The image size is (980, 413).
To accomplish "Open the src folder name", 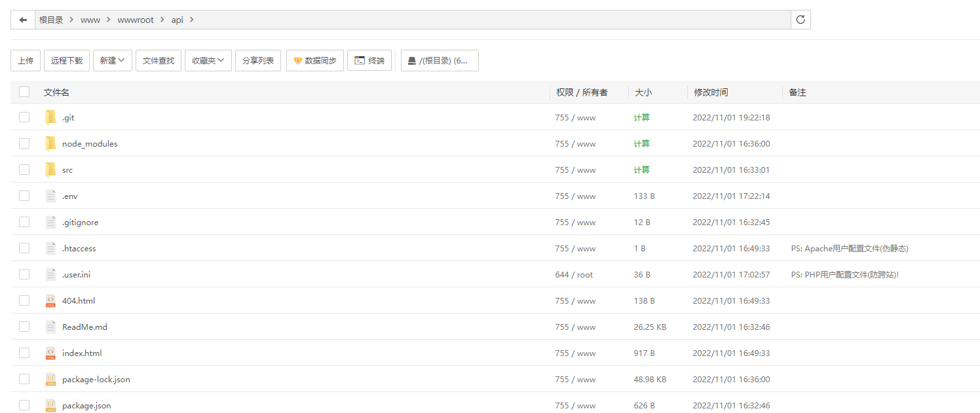I will coord(67,170).
